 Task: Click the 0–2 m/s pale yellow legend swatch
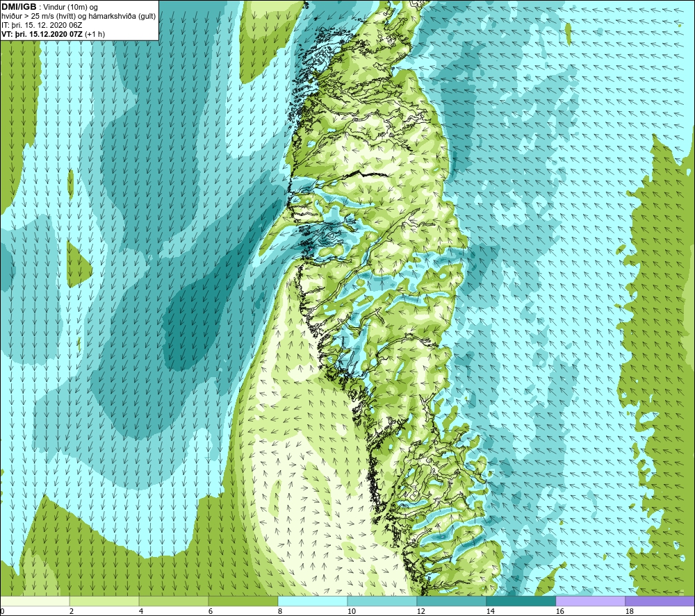(x=35, y=601)
